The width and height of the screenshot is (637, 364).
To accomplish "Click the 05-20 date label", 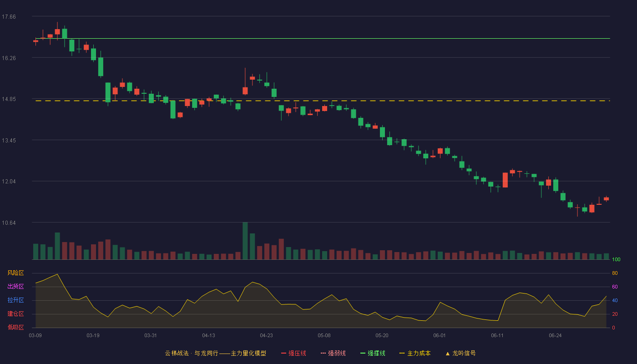I will coord(382,335).
